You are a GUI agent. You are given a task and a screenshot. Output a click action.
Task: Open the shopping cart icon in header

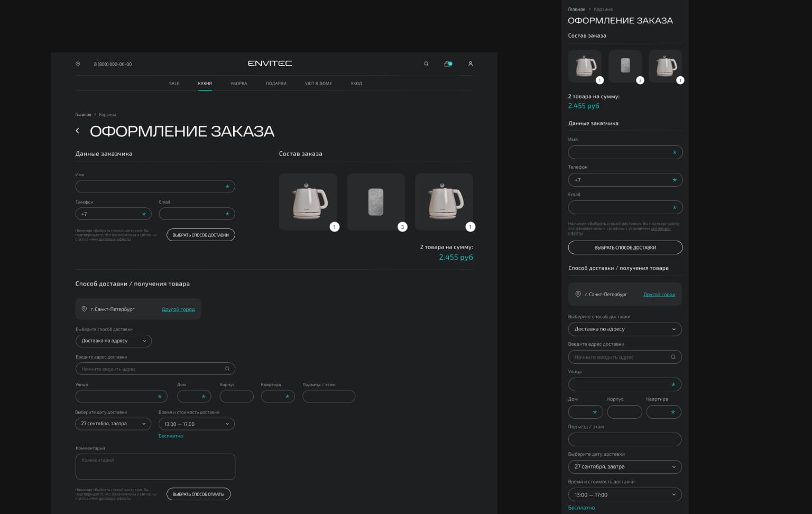point(448,64)
